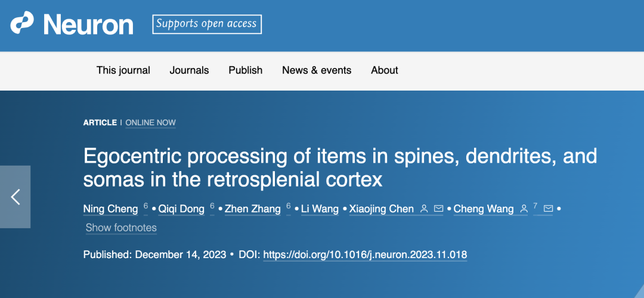Click Cheng Wang's email envelope icon
644x298 pixels.
coord(548,209)
